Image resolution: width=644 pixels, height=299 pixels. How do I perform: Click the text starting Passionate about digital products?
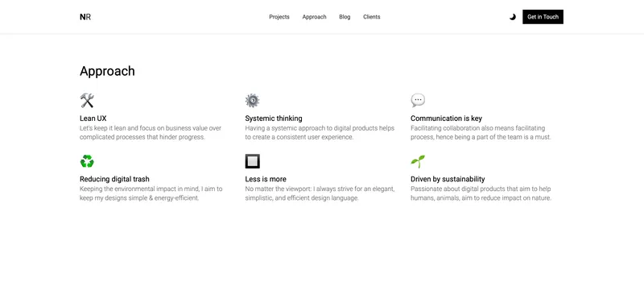481,193
